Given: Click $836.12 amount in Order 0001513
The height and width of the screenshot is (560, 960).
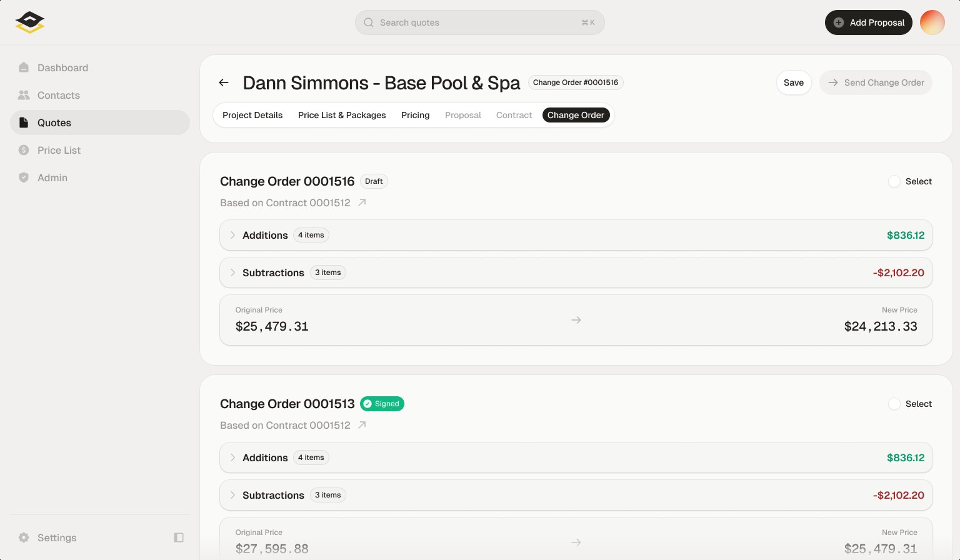Looking at the screenshot, I should pyautogui.click(x=906, y=457).
